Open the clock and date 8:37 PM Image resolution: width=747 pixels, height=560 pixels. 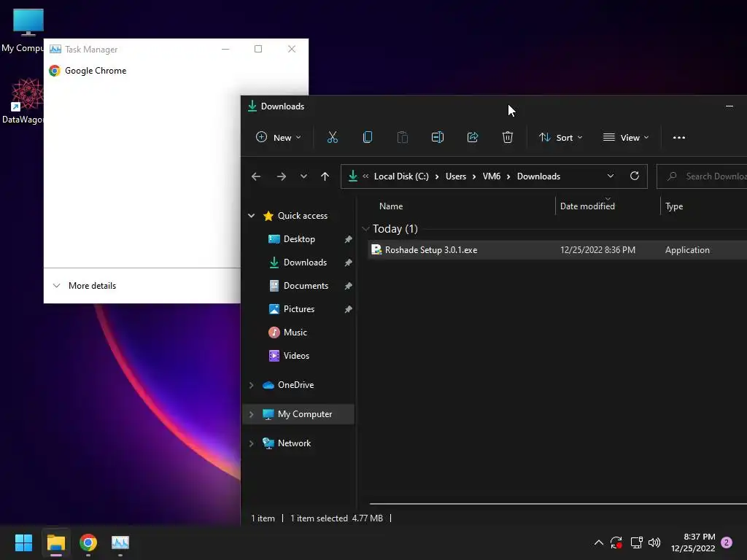pos(693,542)
